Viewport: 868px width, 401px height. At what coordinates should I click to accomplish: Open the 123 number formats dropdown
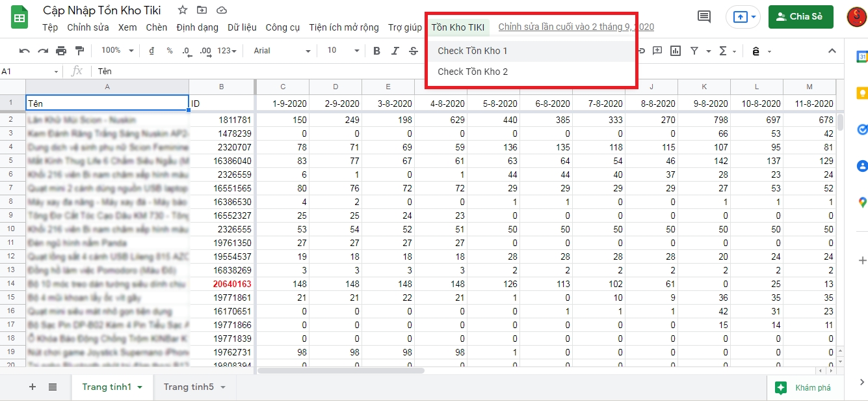[227, 51]
